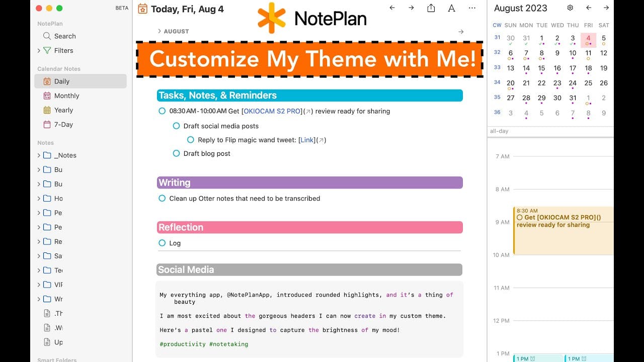This screenshot has width=644, height=362.
Task: Expand the AUGUST monthly note chevron
Action: click(x=159, y=31)
